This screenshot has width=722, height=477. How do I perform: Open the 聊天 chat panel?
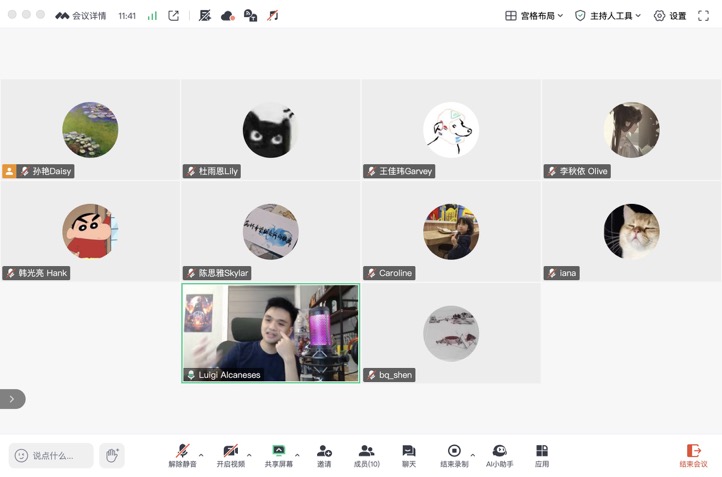pyautogui.click(x=408, y=452)
